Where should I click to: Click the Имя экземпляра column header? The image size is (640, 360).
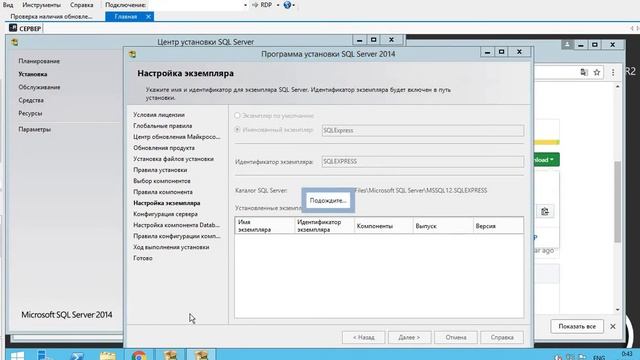(264, 226)
